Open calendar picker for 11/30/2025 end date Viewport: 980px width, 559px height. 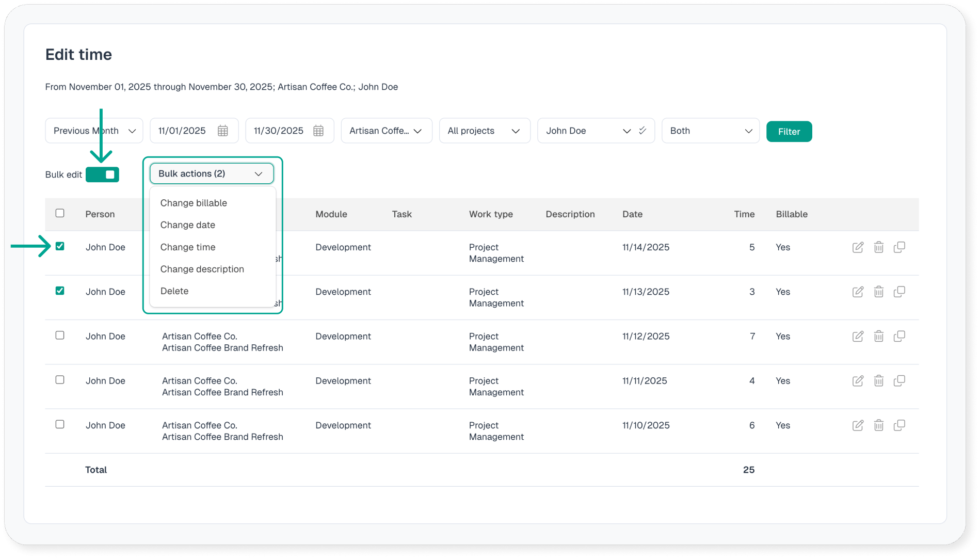click(318, 131)
